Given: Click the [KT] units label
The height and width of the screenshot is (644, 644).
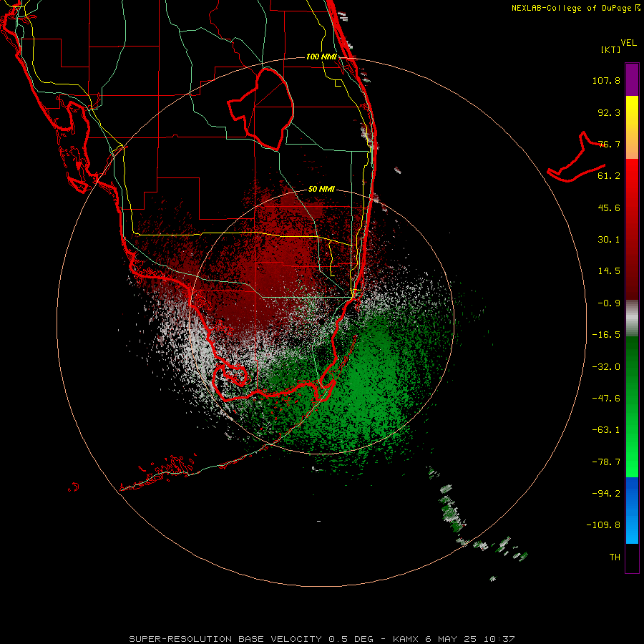Looking at the screenshot, I should 610,49.
